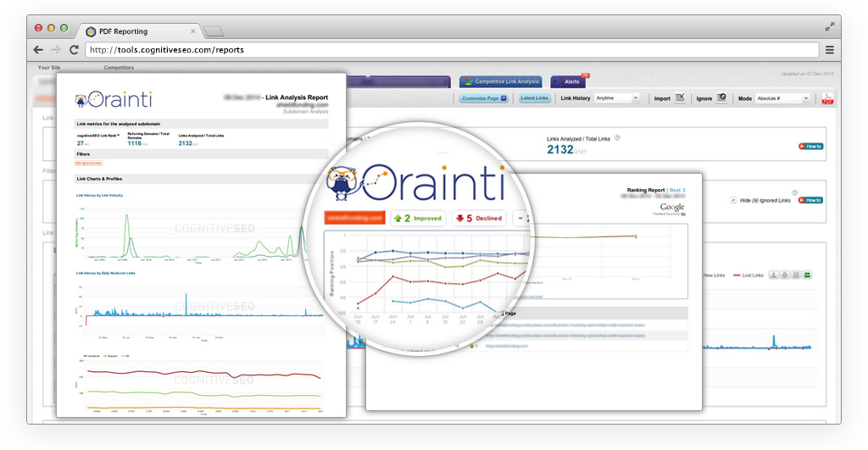
Task: Click the Your Site label
Action: point(48,68)
